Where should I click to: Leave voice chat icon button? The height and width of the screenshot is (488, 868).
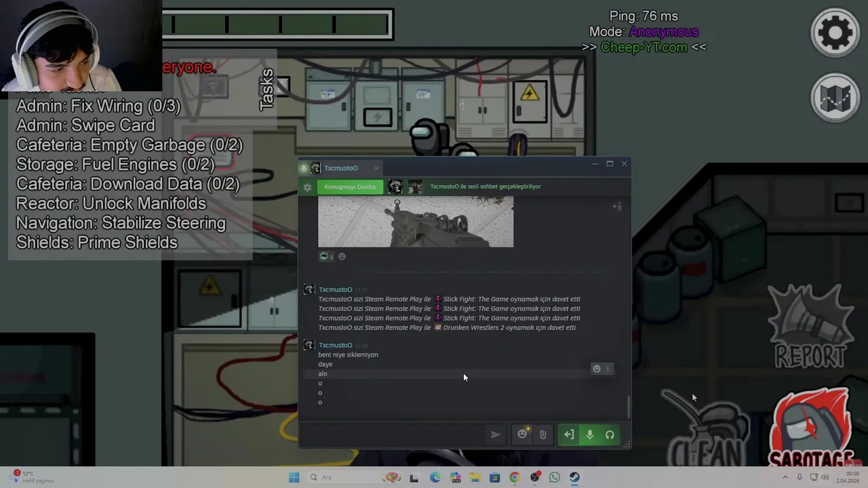click(x=569, y=435)
